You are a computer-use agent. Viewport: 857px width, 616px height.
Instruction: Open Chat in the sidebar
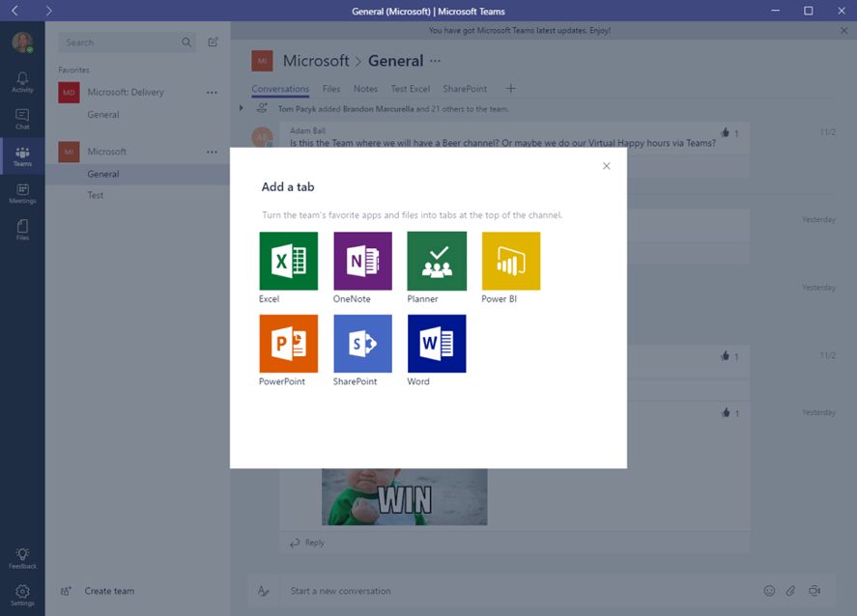point(22,119)
